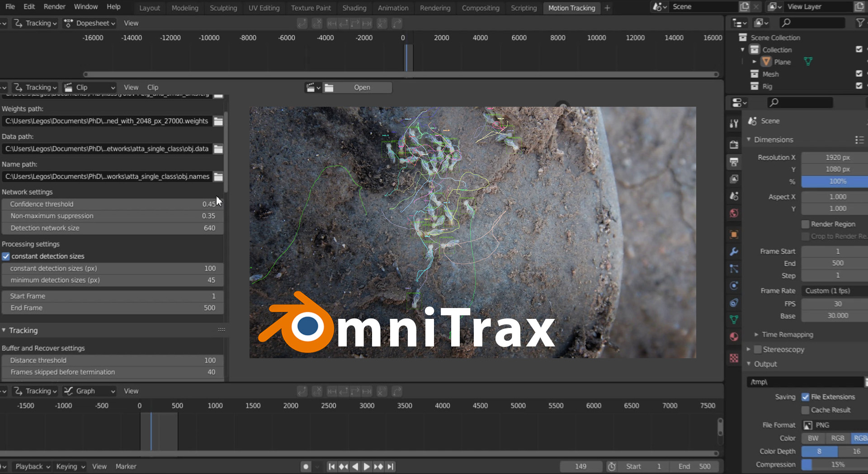Open the Object properties tab
Image resolution: width=868 pixels, height=474 pixels.
coord(734,234)
